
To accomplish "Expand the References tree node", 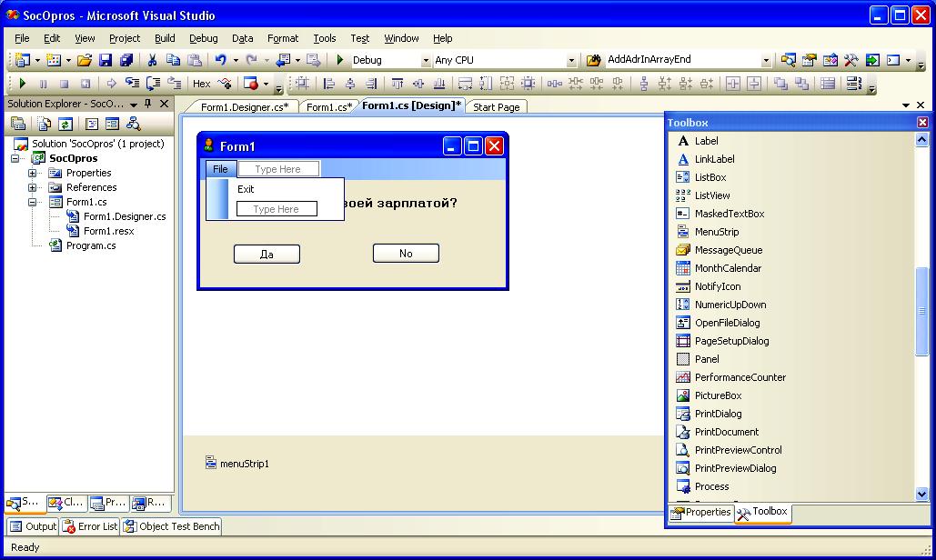I will click(32, 187).
